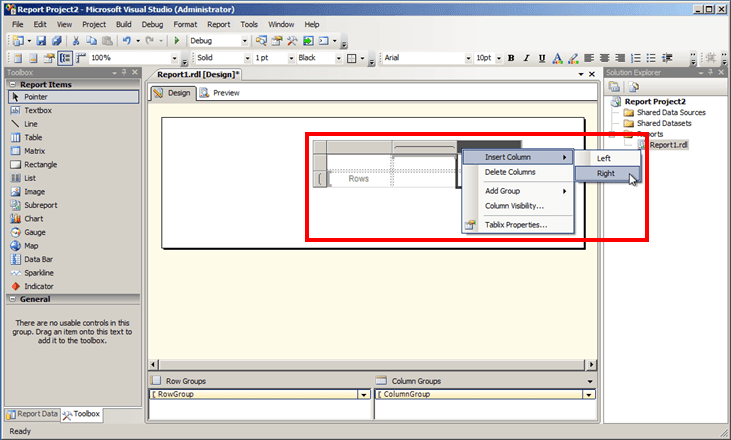Collapse the Report Items toolbox section
The height and width of the screenshot is (440, 731).
pyautogui.click(x=13, y=84)
